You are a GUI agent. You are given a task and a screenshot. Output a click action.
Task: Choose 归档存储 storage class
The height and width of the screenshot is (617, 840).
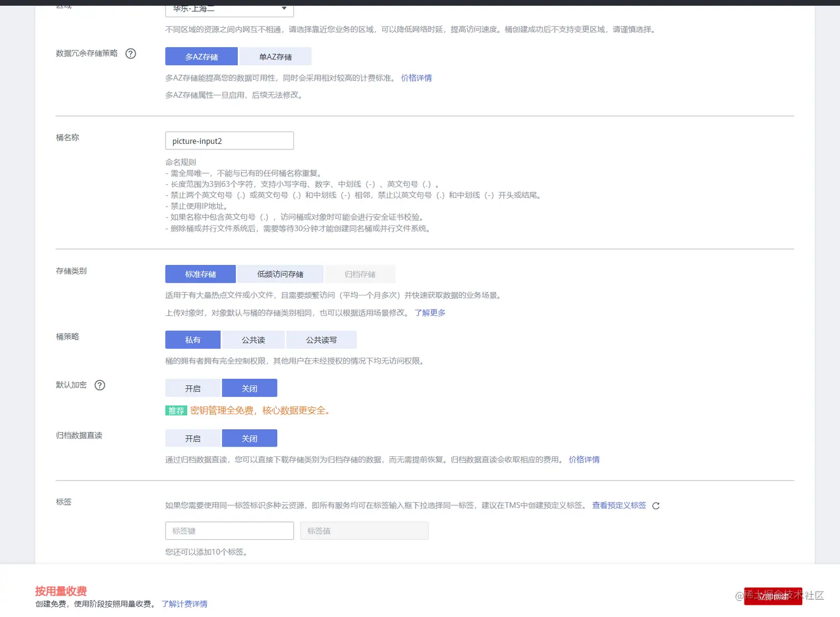point(360,274)
